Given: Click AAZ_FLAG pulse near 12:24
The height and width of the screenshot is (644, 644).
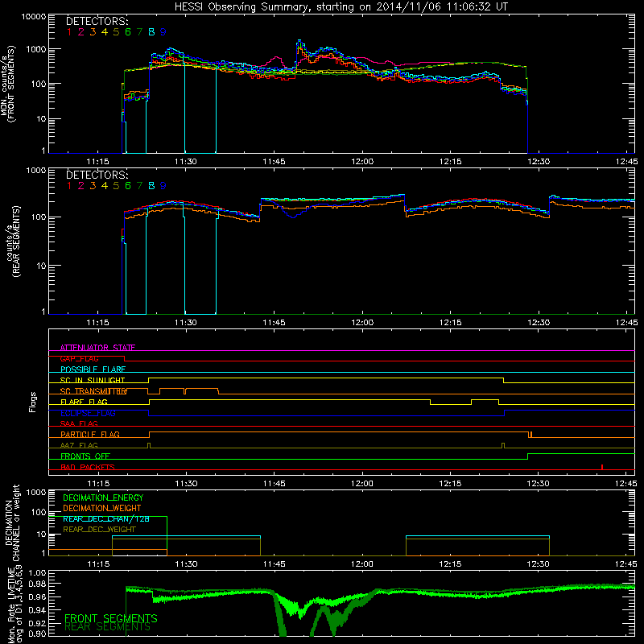Looking at the screenshot, I should point(503,446).
